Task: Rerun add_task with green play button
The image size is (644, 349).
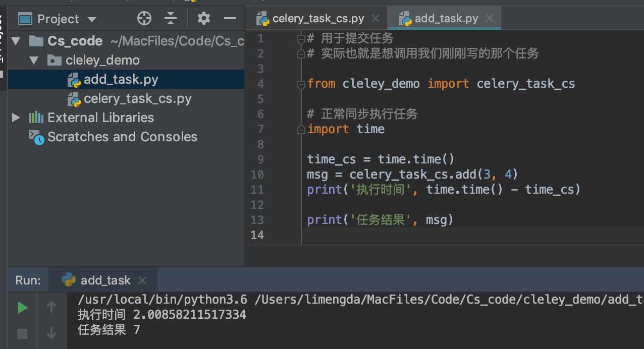Action: 23,308
